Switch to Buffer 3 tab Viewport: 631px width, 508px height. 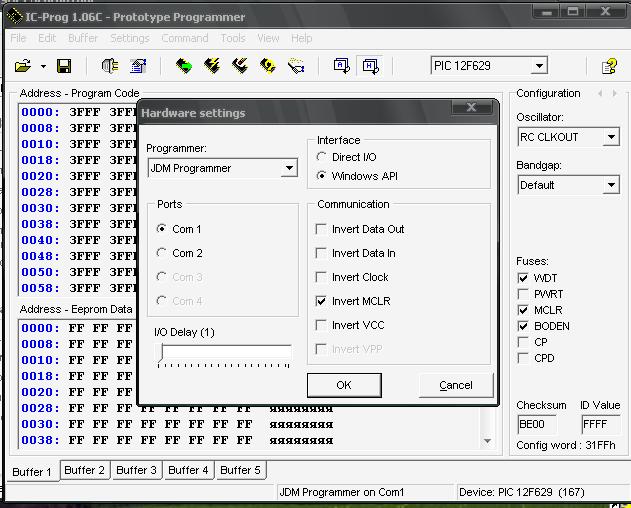[136, 470]
